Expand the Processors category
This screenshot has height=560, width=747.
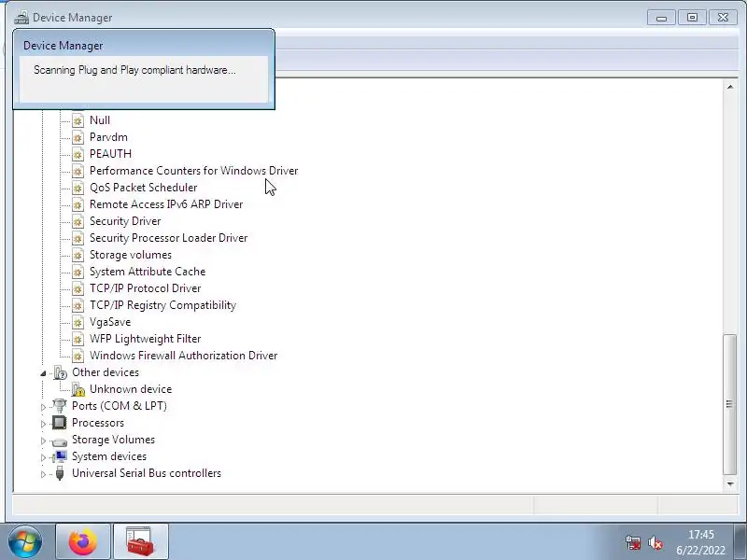(43, 424)
